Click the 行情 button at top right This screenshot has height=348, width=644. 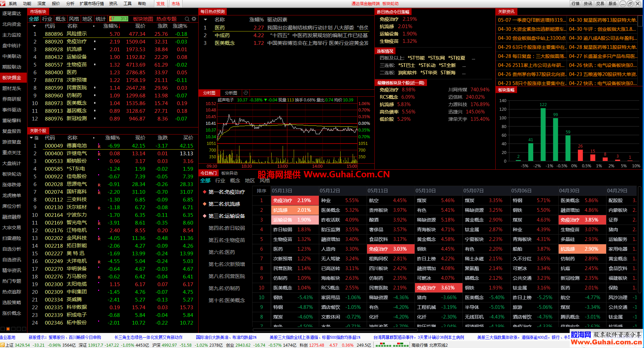(x=575, y=3)
